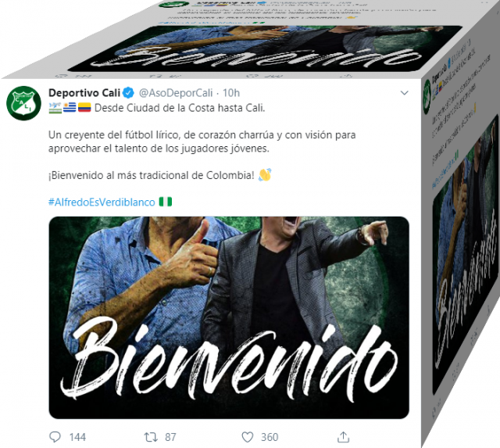
Task: Click the green-white flag emoji after hashtag
Action: pyautogui.click(x=166, y=202)
